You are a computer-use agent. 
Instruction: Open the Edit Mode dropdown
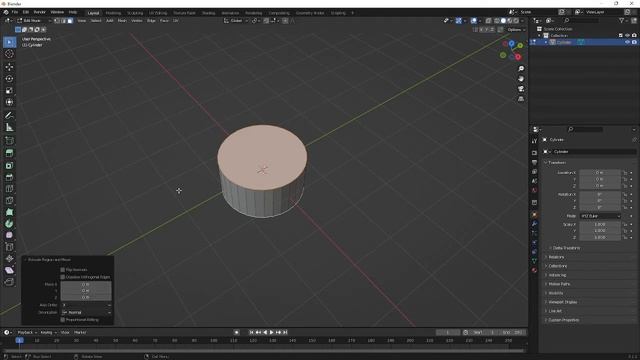tap(34, 20)
